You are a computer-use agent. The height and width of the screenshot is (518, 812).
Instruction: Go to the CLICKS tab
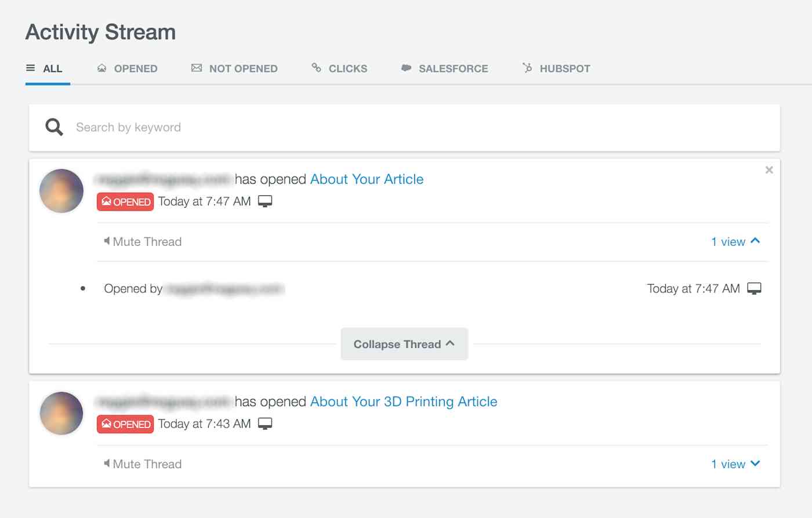(339, 68)
